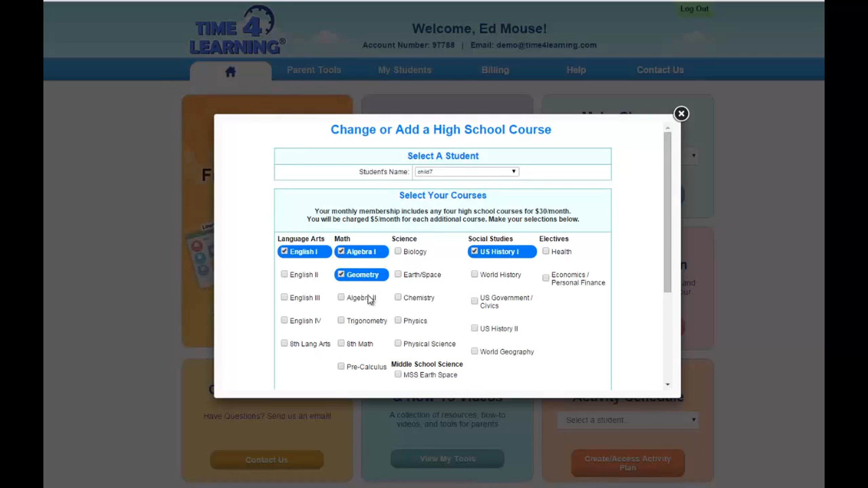Select the English III checkbox
868x488 pixels.
284,297
